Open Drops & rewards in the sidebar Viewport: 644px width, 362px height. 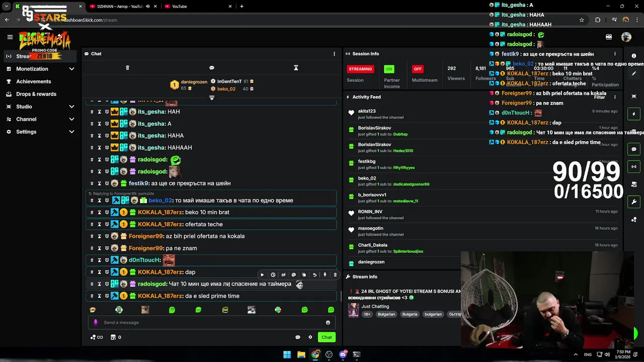pos(36,94)
